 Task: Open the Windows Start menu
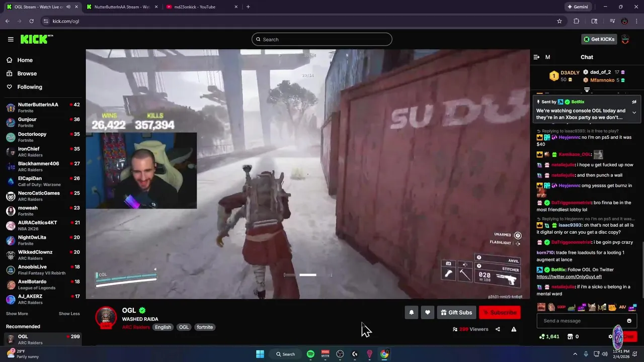click(x=260, y=354)
